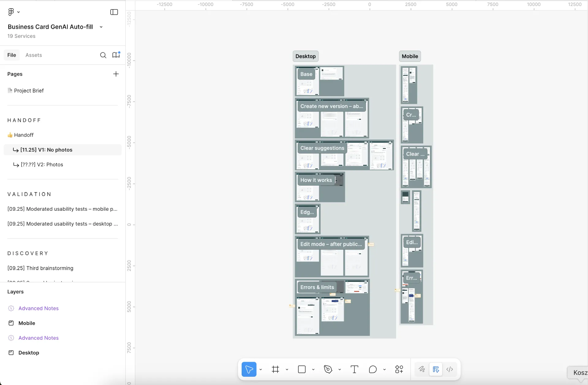The image size is (588, 385).
Task: Switch to Draw mode
Action: [422, 369]
